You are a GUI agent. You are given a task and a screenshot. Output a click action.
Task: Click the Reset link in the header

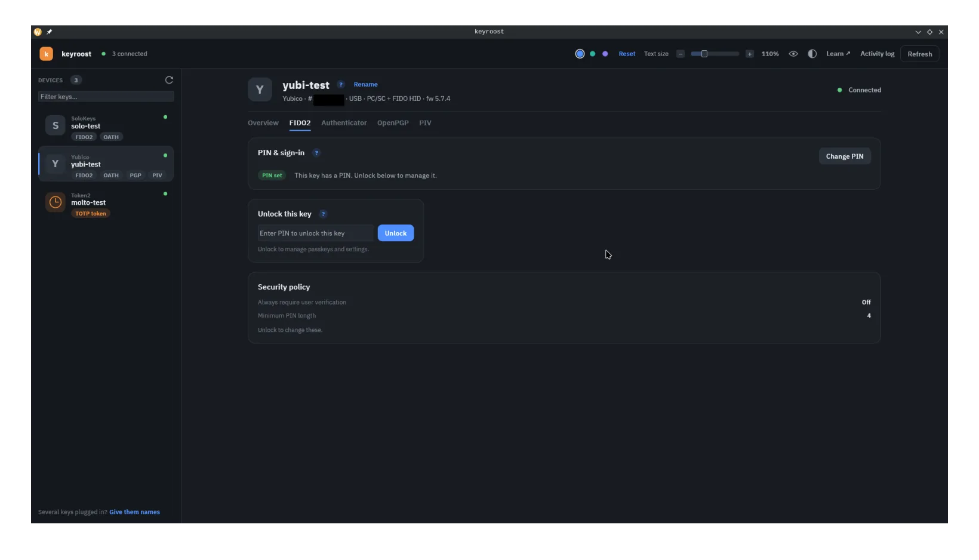(x=627, y=54)
